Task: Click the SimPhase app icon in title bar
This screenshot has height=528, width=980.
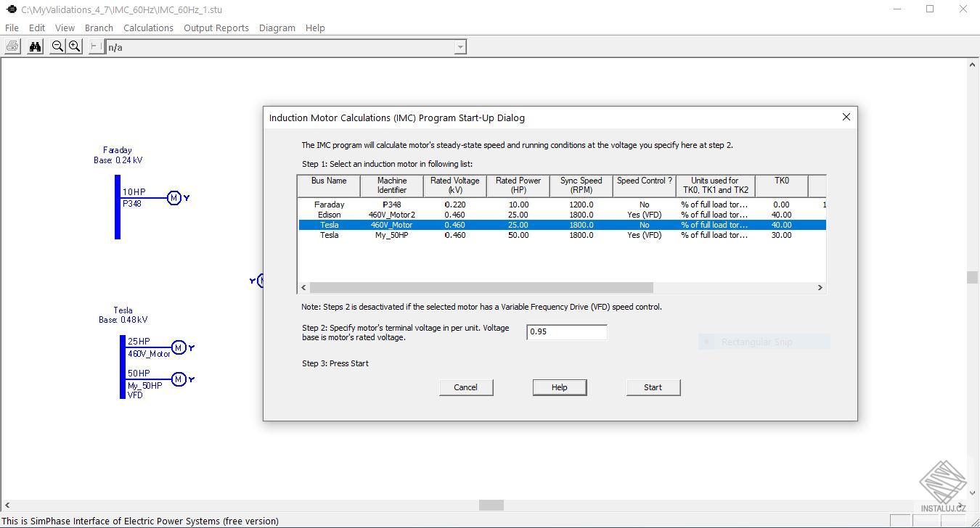Action: tap(12, 9)
